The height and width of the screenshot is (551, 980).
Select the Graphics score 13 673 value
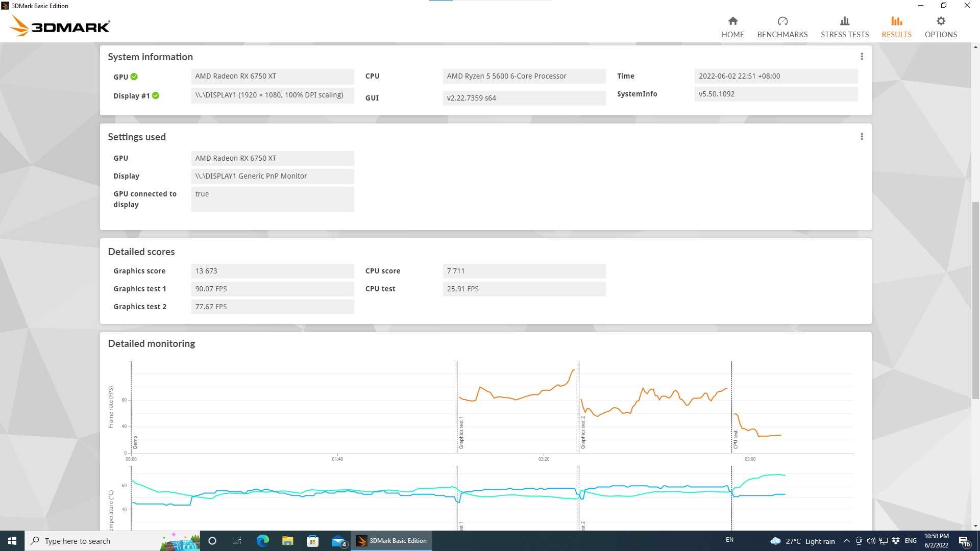click(273, 271)
